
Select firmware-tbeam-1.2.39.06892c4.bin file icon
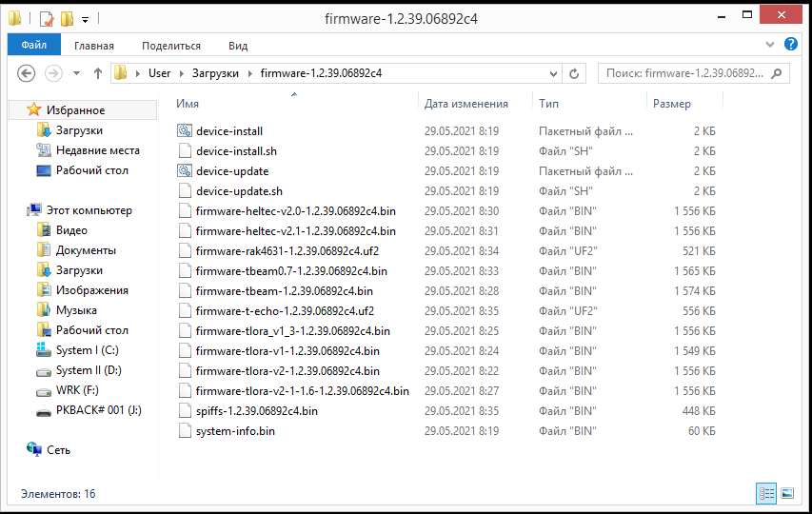tap(185, 291)
